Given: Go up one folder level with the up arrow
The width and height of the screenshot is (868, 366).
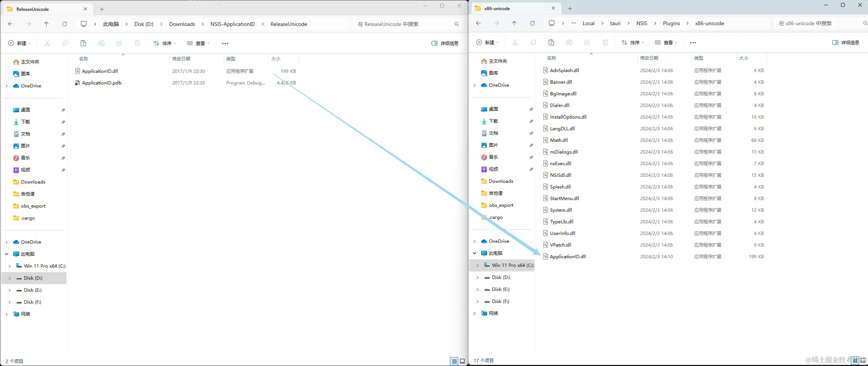Looking at the screenshot, I should (46, 24).
